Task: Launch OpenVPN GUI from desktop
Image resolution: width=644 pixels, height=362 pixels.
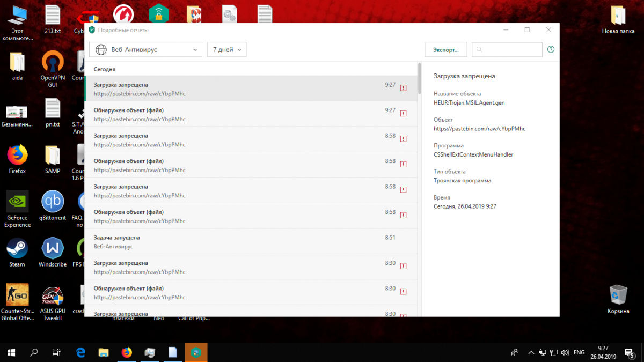Action: coord(53,70)
